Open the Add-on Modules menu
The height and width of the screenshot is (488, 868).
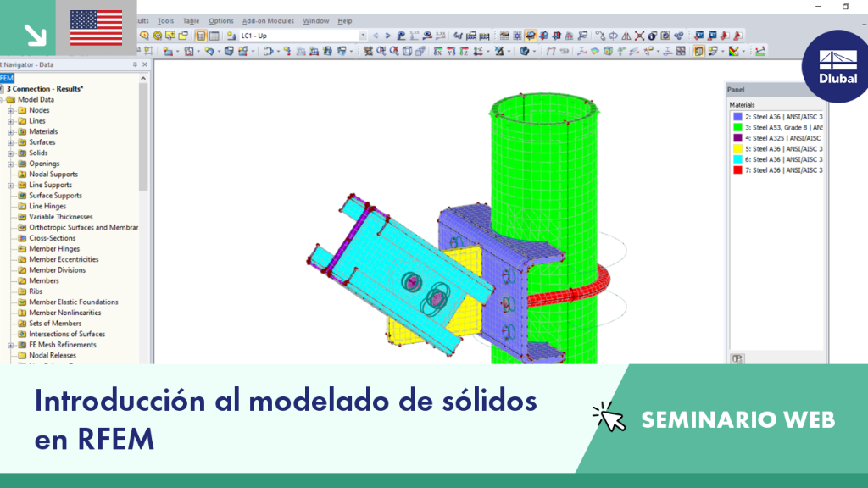(268, 21)
